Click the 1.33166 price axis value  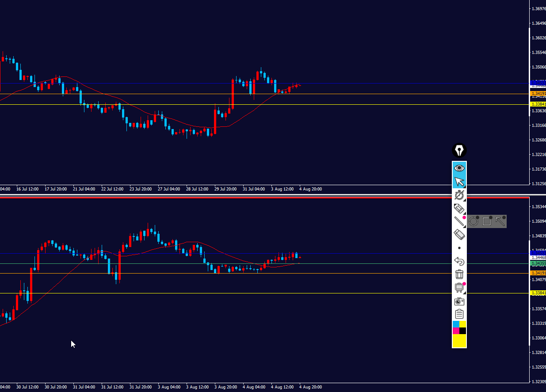coord(539,126)
